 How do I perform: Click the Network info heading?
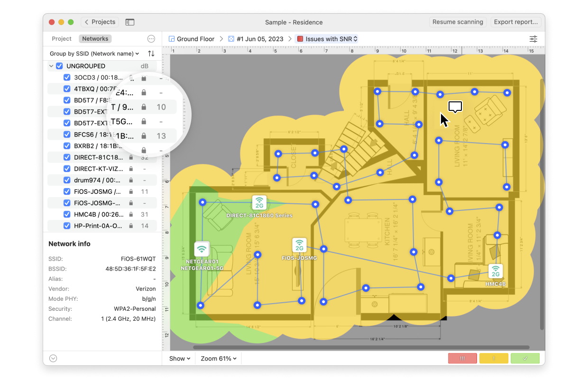pos(69,244)
